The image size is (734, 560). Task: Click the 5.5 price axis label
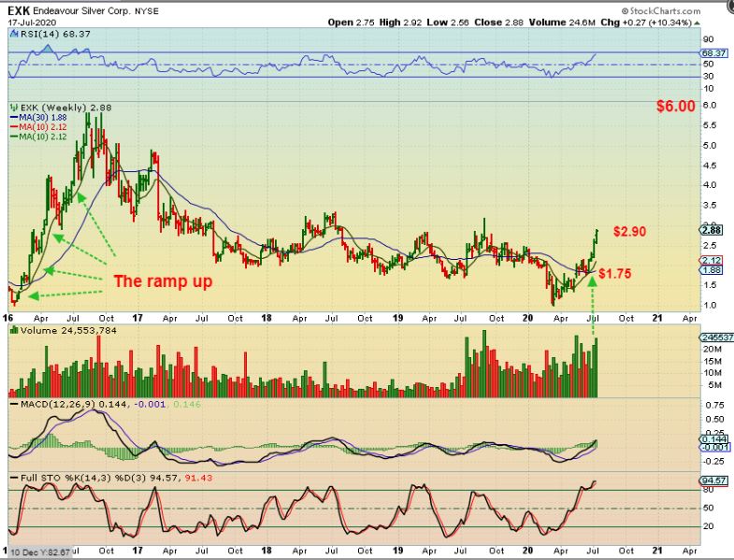(x=709, y=125)
